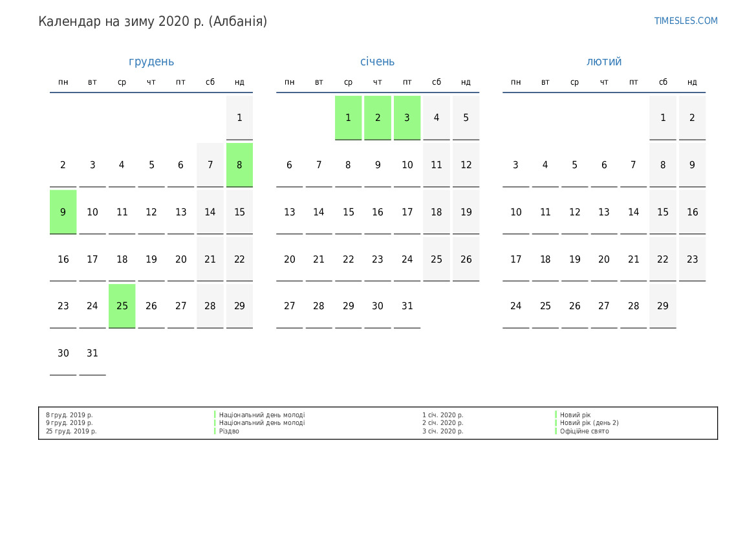756x535 pixels.
Task: Select highlighted December 8 holiday cell
Action: click(239, 165)
